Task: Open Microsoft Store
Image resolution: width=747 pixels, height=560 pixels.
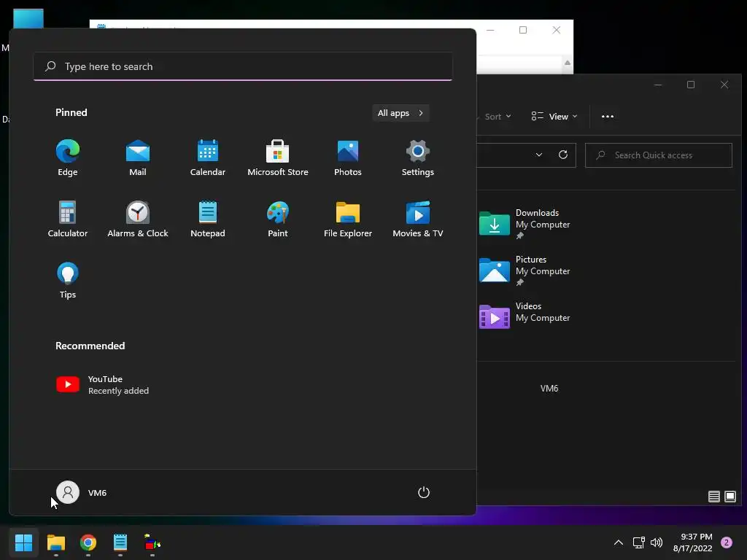Action: (x=278, y=158)
